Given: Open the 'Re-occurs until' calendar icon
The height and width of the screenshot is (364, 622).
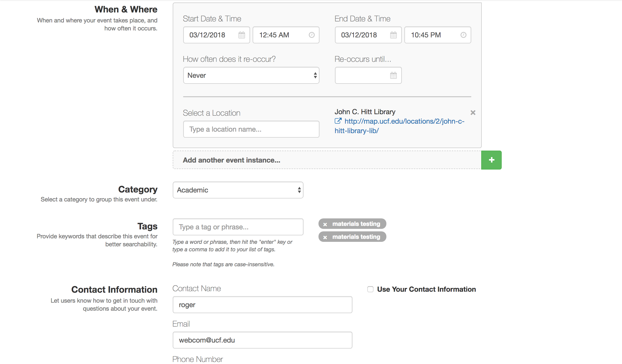Looking at the screenshot, I should 393,75.
